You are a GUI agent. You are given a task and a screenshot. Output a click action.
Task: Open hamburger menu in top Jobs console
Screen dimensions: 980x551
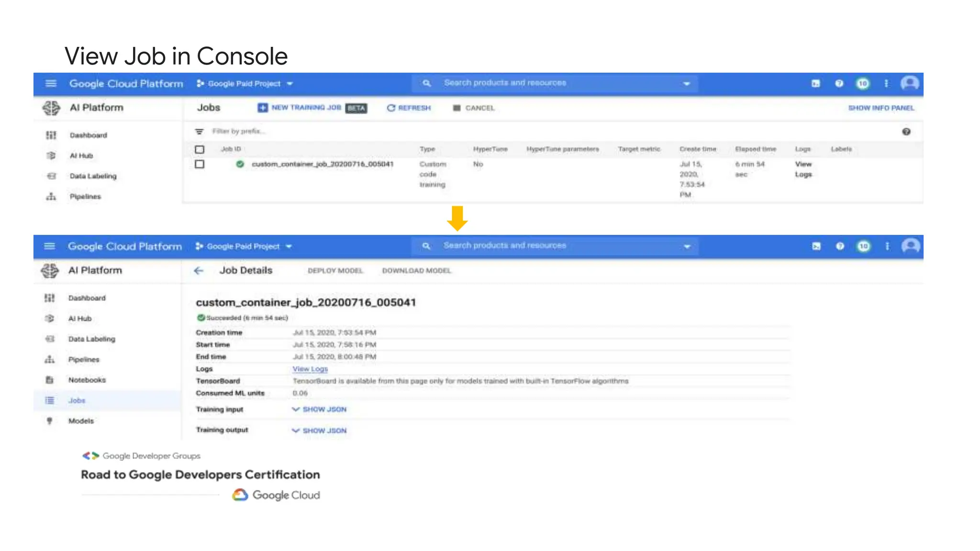51,84
